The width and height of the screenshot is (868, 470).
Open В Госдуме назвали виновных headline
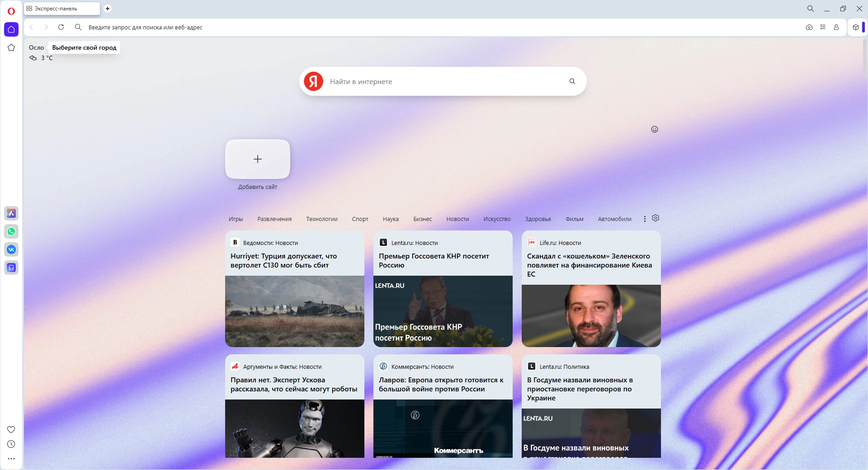pyautogui.click(x=580, y=389)
